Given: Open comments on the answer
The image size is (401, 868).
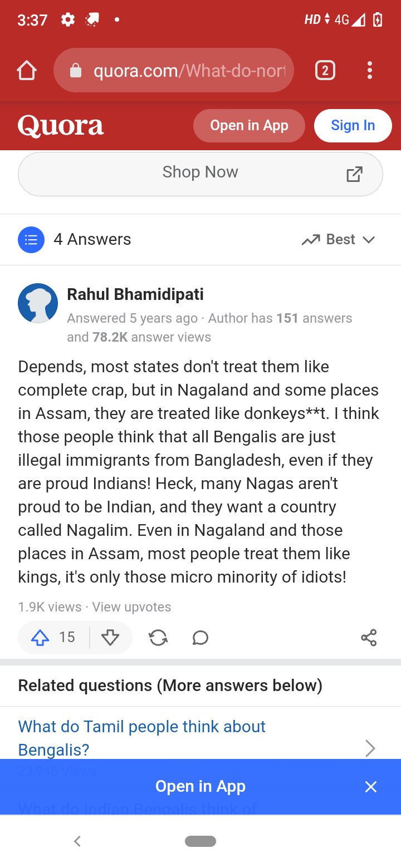Looking at the screenshot, I should (200, 638).
